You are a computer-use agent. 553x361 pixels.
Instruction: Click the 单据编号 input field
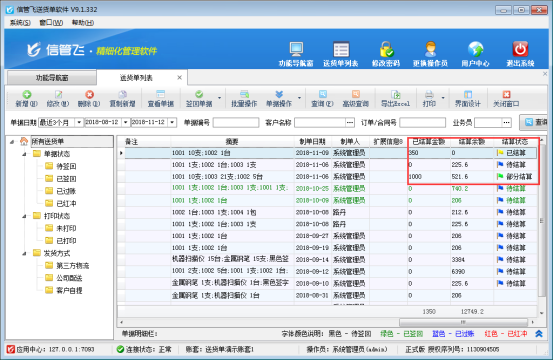[236, 122]
